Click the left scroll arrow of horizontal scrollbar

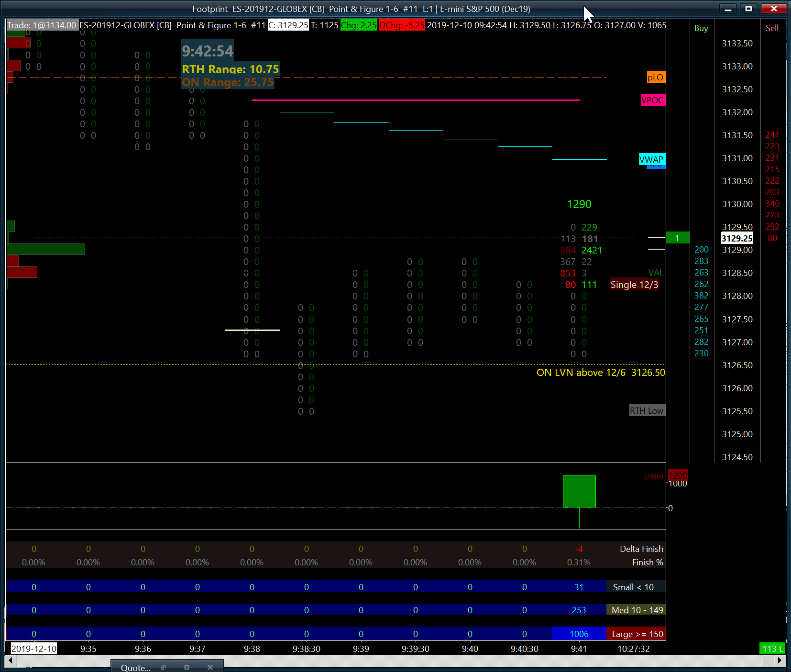coord(10,661)
